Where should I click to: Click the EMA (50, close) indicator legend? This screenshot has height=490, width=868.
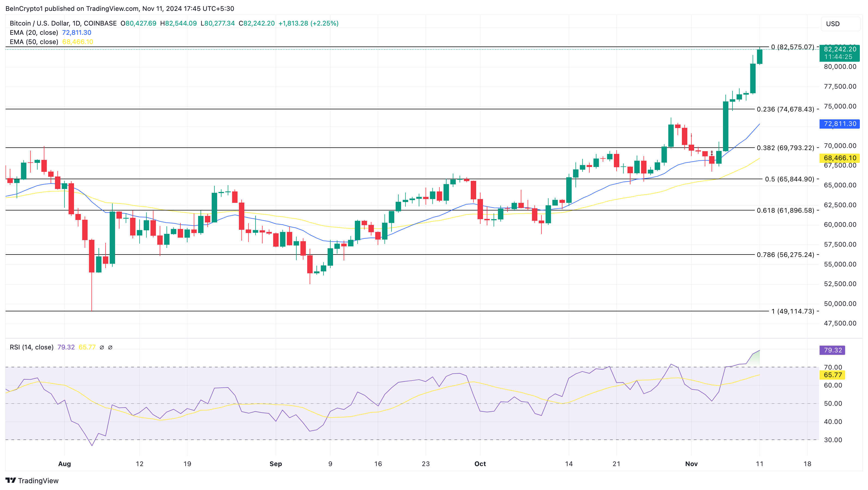click(34, 42)
